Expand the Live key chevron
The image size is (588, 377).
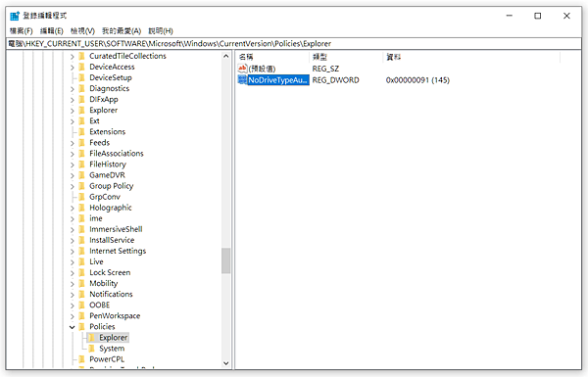click(x=73, y=262)
